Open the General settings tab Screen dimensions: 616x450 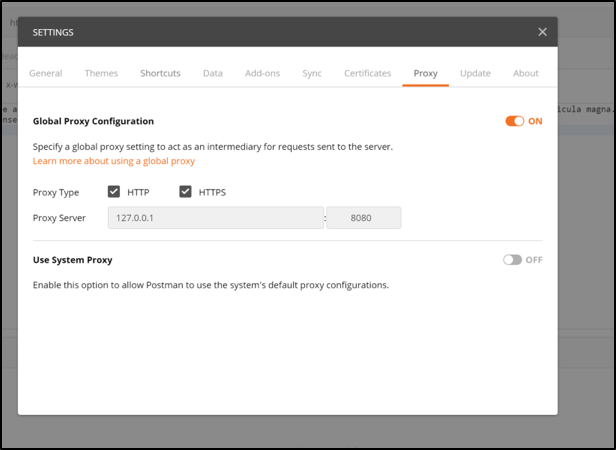[46, 73]
